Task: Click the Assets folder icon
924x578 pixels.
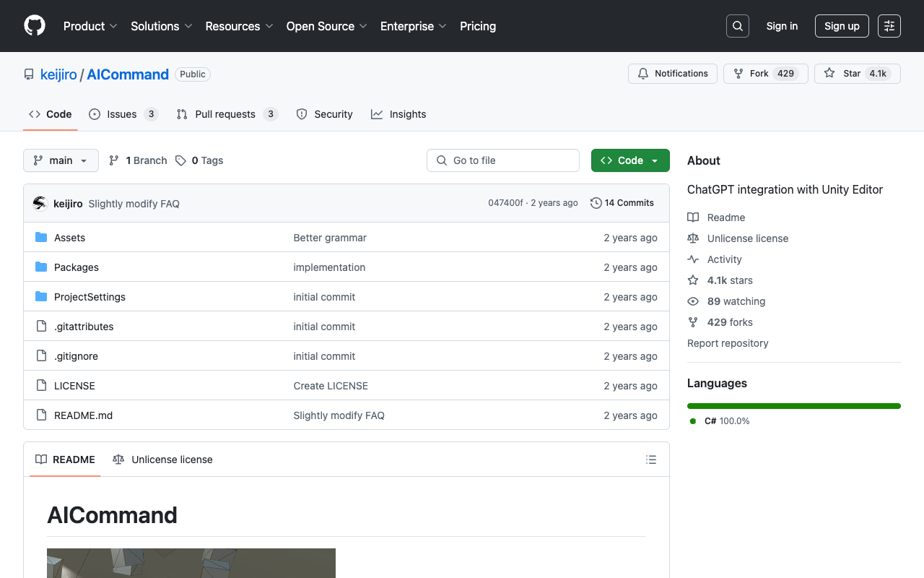Action: 41,238
